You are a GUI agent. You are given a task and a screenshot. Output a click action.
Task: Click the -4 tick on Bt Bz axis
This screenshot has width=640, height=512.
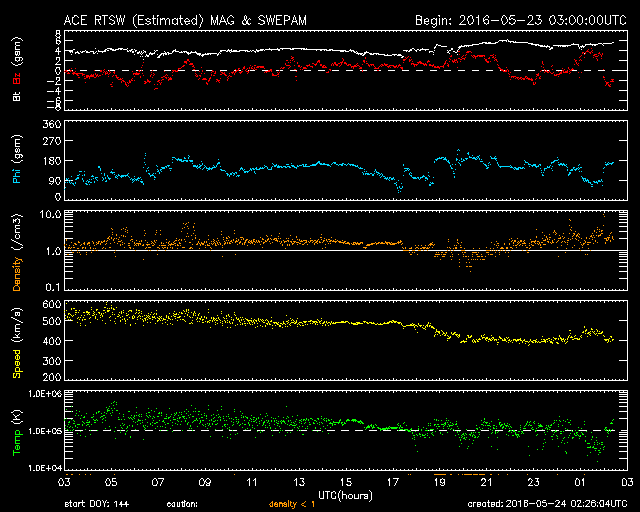pos(55,90)
